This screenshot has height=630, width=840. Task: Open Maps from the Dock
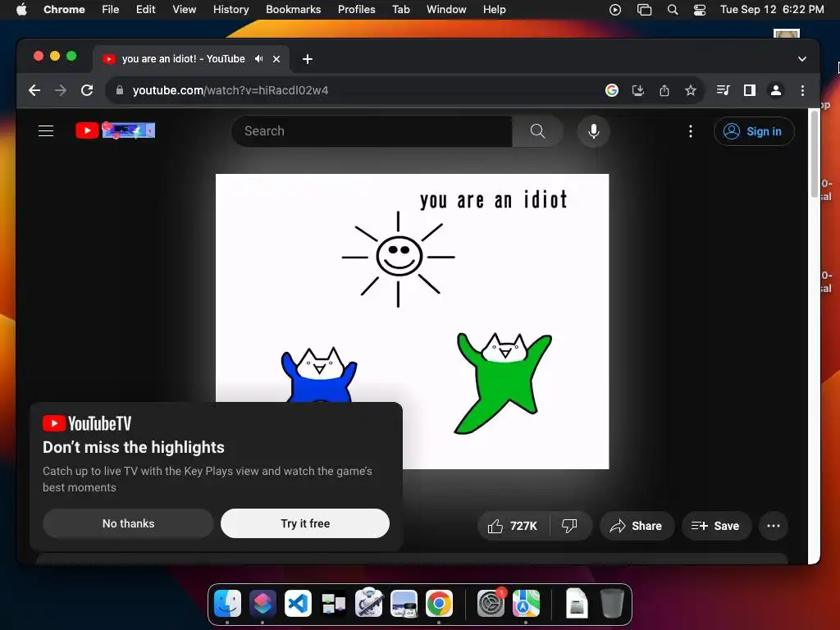click(x=526, y=604)
